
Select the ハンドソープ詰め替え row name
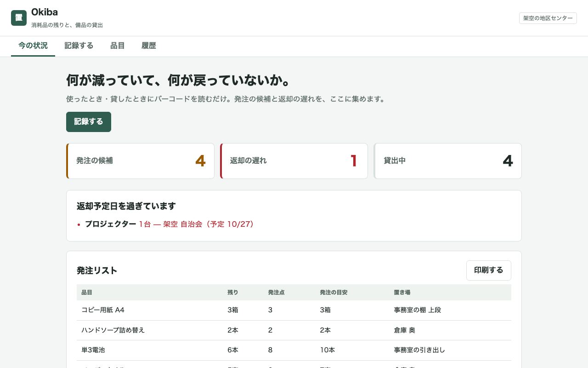(x=113, y=330)
